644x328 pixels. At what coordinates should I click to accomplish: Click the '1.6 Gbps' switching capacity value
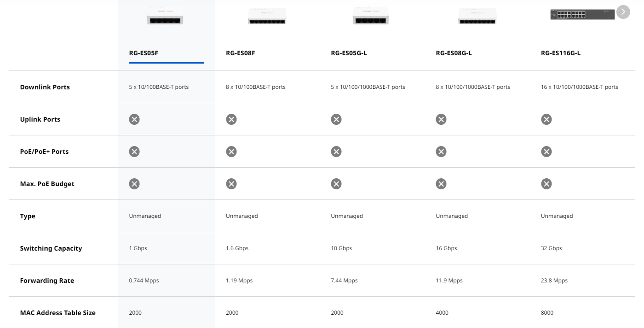tap(237, 248)
